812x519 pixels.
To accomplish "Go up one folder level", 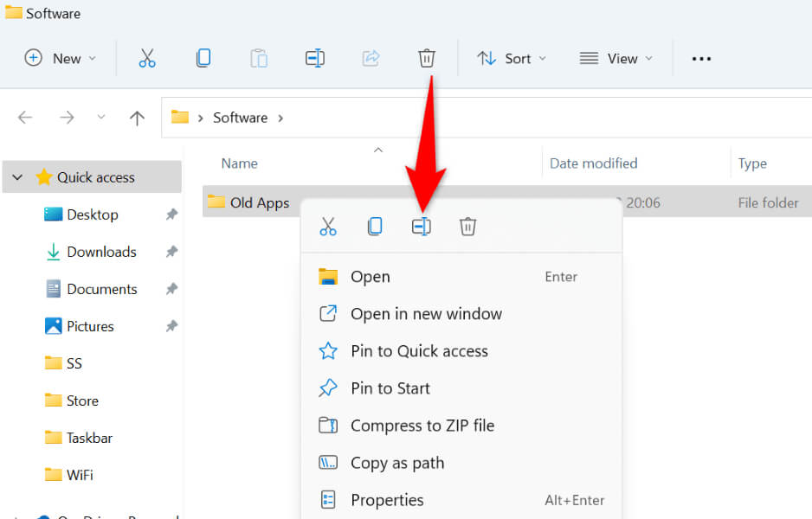I will pyautogui.click(x=137, y=118).
